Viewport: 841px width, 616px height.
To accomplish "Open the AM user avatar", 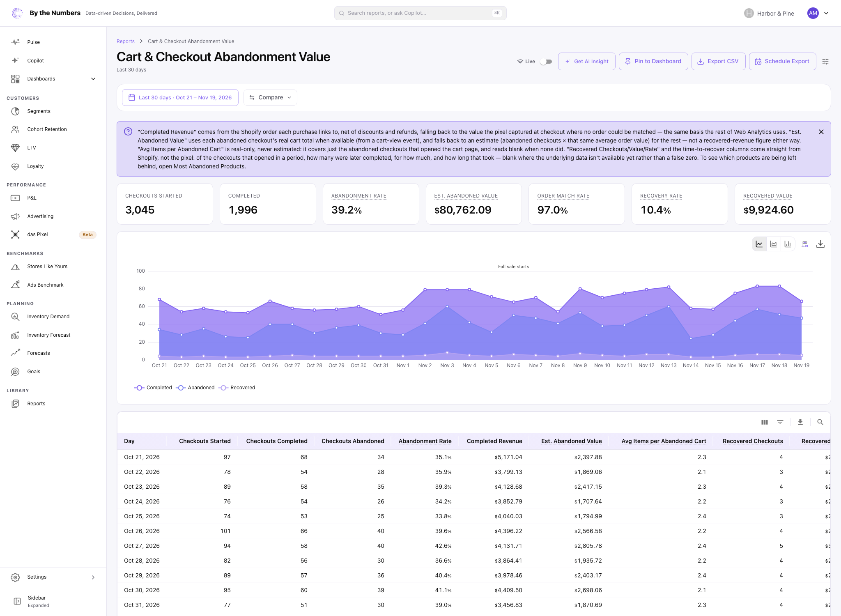I will click(x=813, y=13).
